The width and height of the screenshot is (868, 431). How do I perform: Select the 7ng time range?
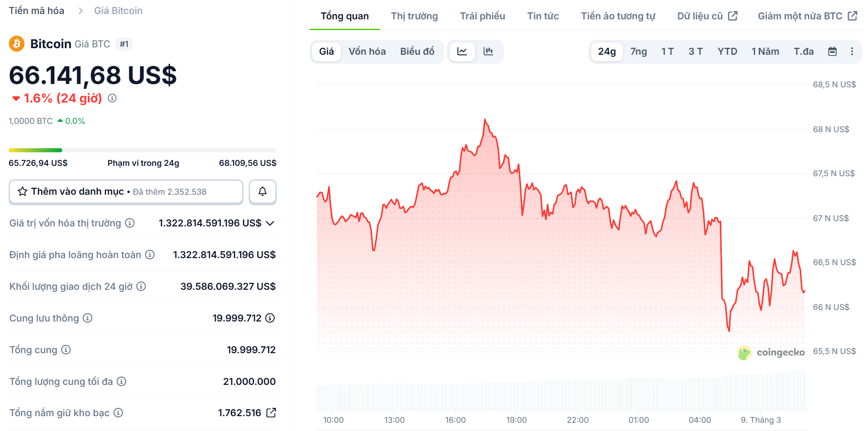[638, 51]
